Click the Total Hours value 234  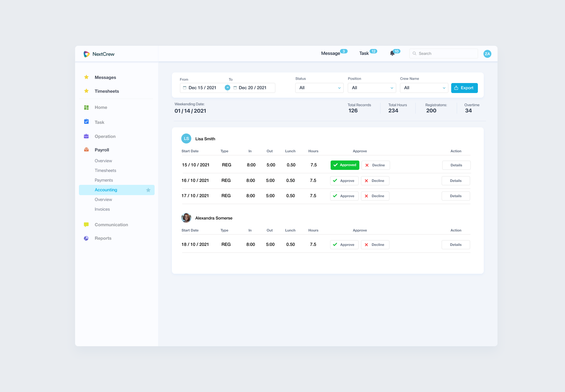(x=393, y=111)
